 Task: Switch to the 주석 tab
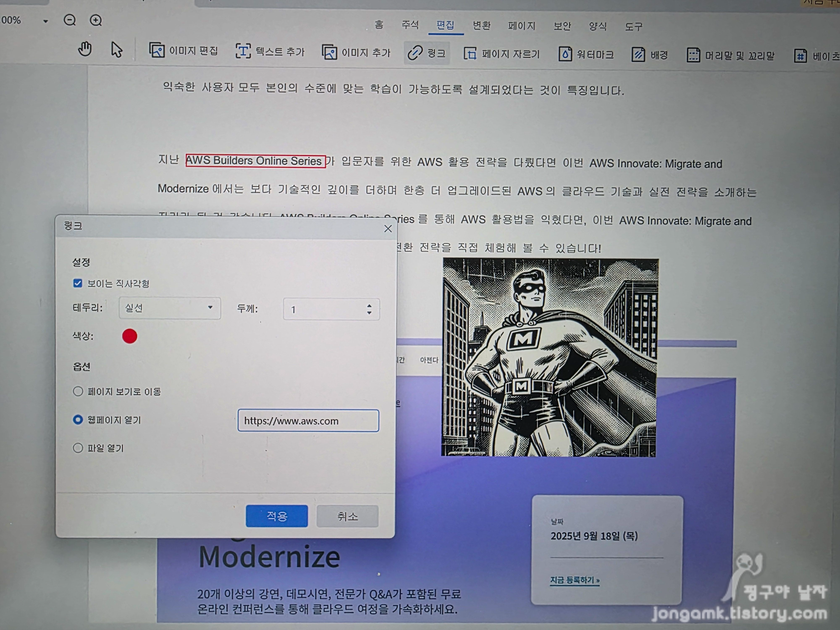[x=410, y=25]
